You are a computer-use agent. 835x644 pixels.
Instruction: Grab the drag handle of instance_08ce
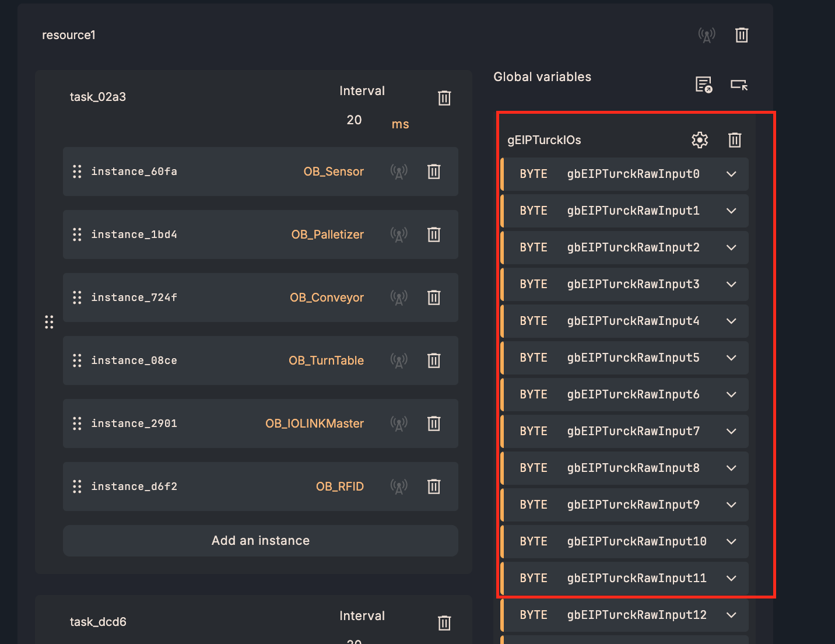click(x=77, y=360)
